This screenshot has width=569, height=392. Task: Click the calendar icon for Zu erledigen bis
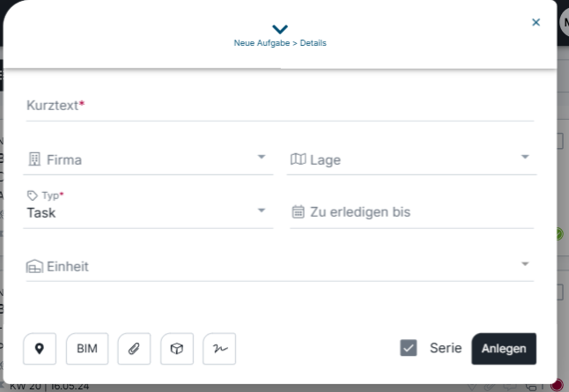(299, 211)
